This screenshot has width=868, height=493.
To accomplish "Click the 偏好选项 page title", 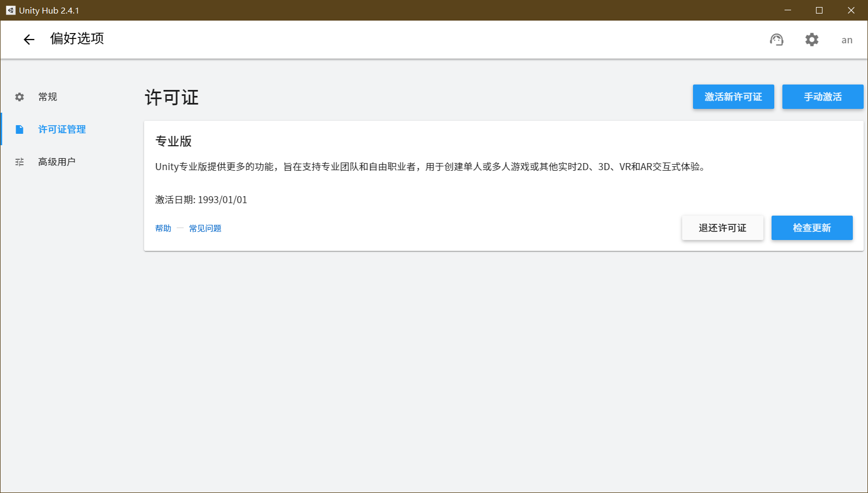I will pyautogui.click(x=77, y=38).
